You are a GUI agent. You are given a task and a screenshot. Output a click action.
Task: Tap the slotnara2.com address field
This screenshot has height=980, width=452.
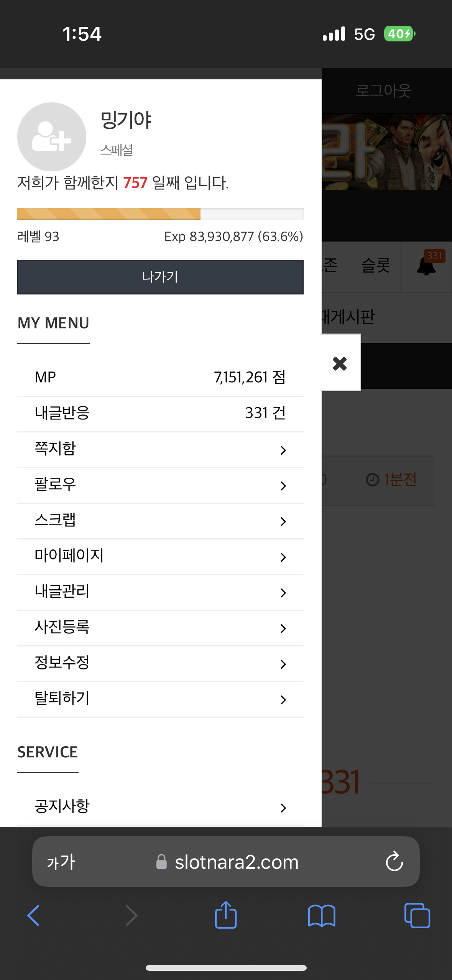226,862
